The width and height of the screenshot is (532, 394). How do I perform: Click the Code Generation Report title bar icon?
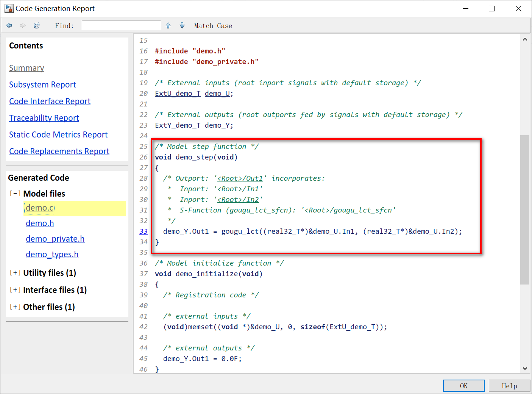click(x=8, y=8)
